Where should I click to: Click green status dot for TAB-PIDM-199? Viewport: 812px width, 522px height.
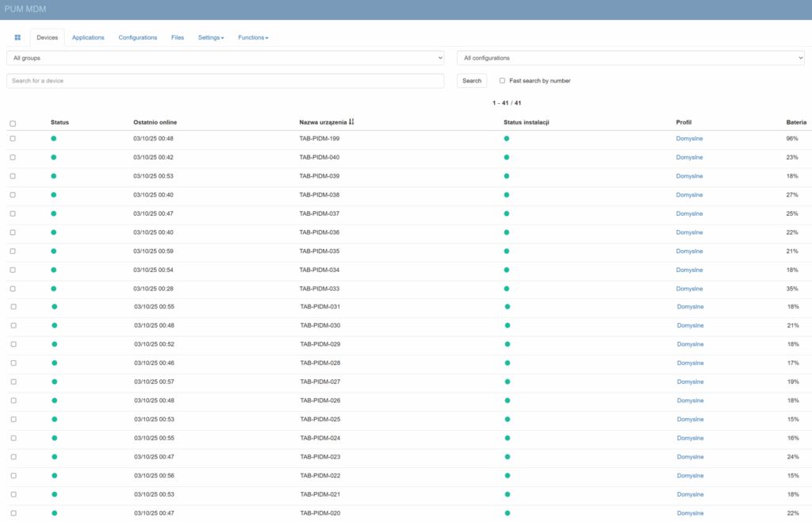(54, 138)
